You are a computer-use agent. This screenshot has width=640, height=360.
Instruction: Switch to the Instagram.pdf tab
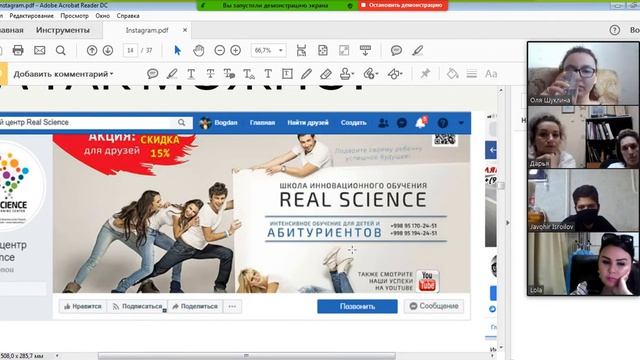(x=147, y=30)
